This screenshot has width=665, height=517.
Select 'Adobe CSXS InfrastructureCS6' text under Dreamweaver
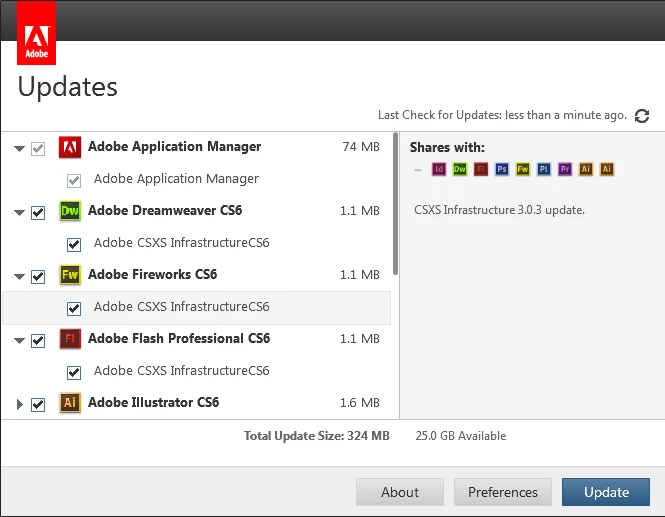pyautogui.click(x=182, y=243)
